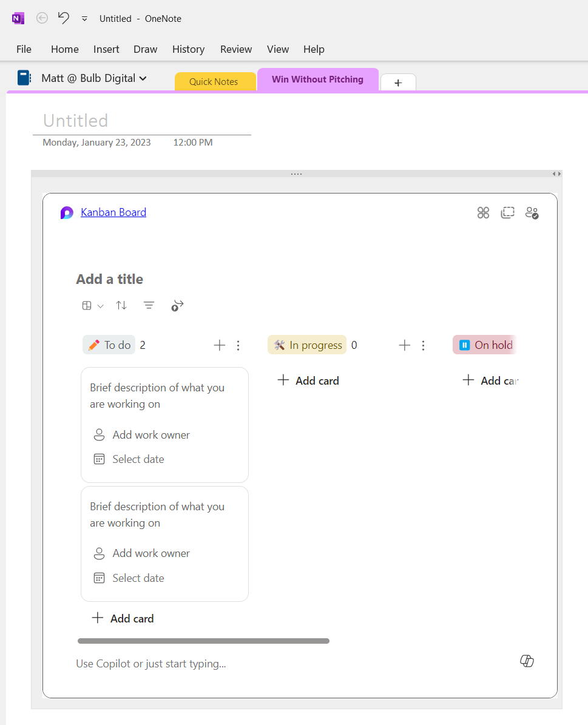Click the page time 12:00 PM

[x=193, y=143]
